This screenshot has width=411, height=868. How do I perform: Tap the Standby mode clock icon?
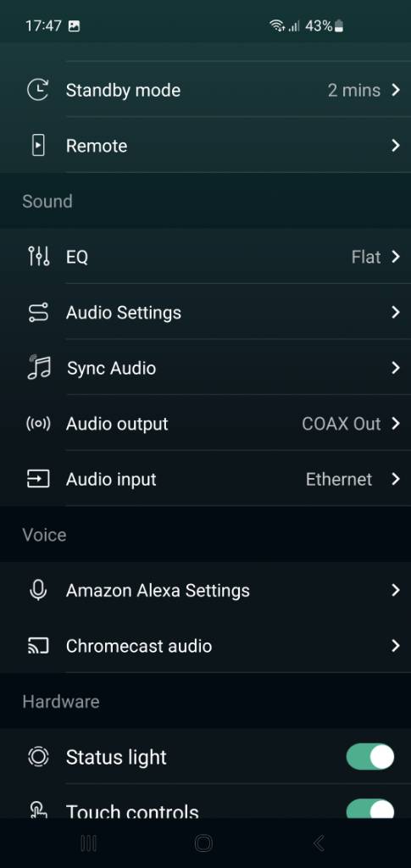coord(38,90)
